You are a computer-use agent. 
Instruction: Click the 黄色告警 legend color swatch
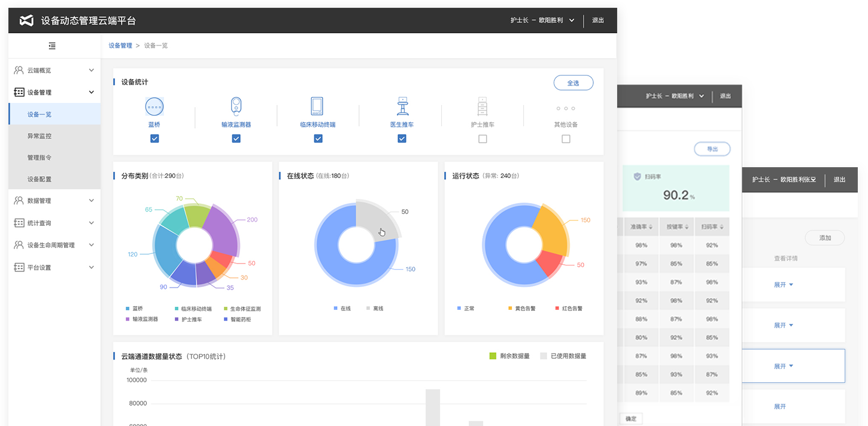tap(510, 309)
